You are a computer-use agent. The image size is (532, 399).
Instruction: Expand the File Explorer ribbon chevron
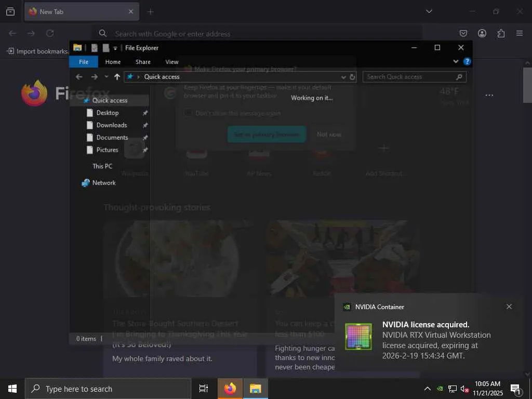click(x=456, y=61)
